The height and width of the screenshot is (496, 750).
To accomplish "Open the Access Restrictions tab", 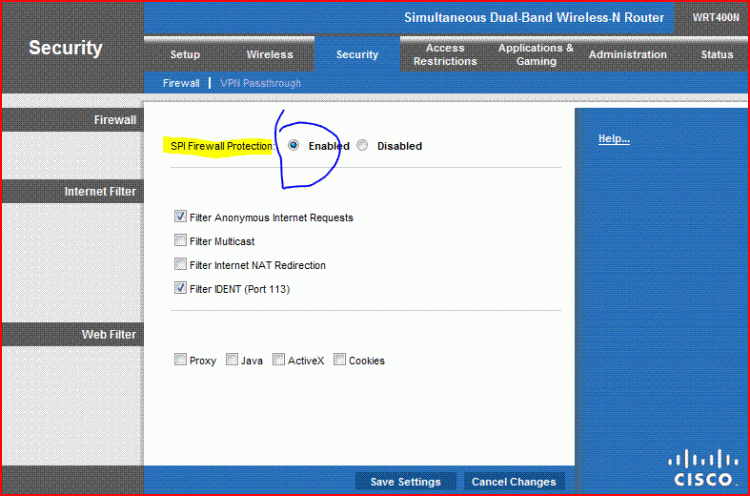I will pyautogui.click(x=445, y=55).
